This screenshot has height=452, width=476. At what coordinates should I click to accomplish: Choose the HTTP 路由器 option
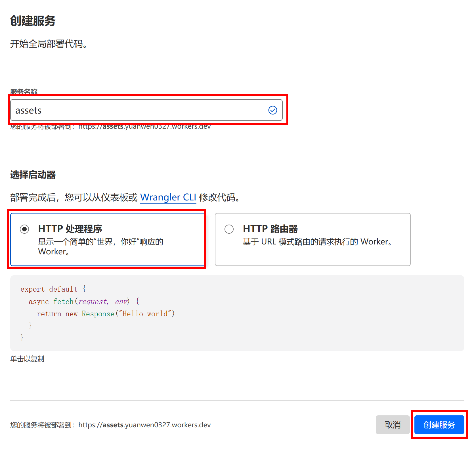[229, 229]
